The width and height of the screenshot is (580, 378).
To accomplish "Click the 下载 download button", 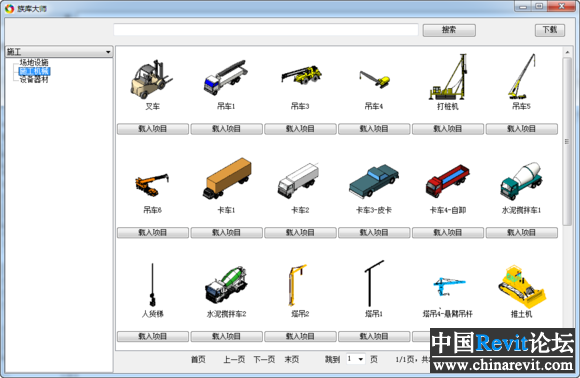I will point(550,30).
